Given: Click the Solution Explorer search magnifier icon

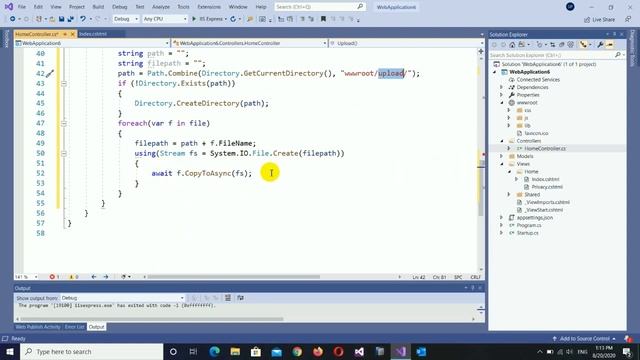Looking at the screenshot, I should click(618, 55).
